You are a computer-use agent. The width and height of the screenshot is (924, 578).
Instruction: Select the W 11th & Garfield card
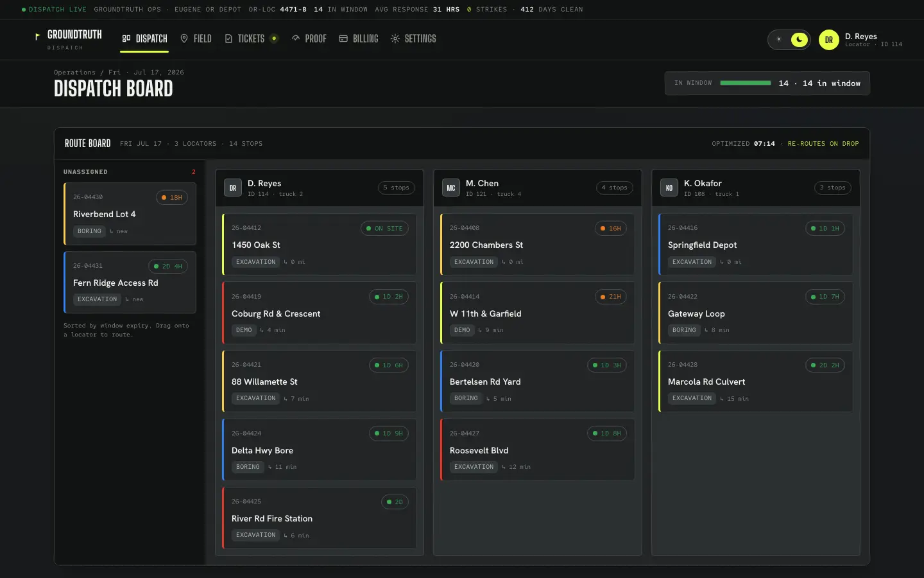(x=538, y=313)
